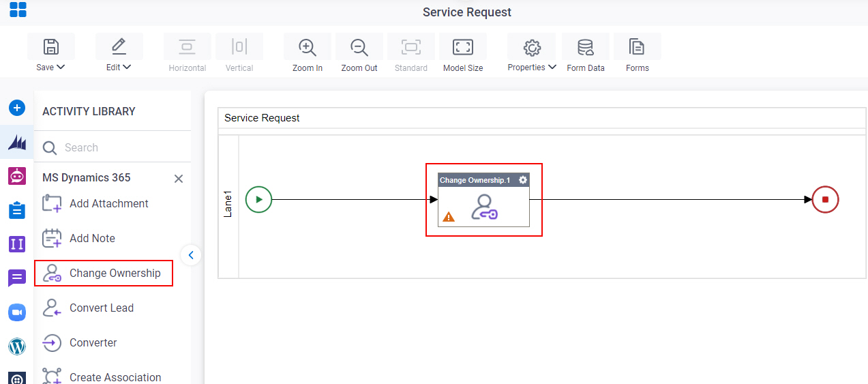Viewport: 868px width, 384px height.
Task: Click the Vertical align icon
Action: [239, 46]
